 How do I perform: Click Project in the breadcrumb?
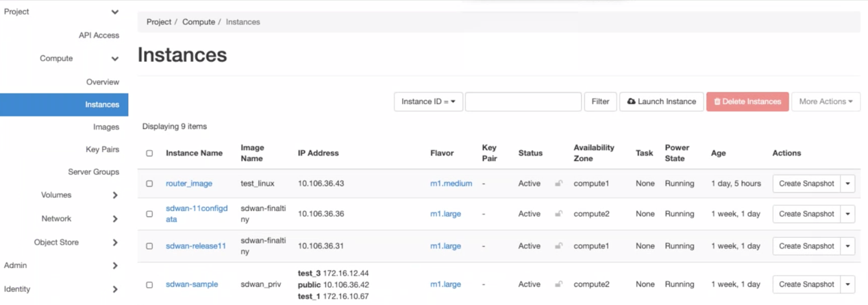159,22
